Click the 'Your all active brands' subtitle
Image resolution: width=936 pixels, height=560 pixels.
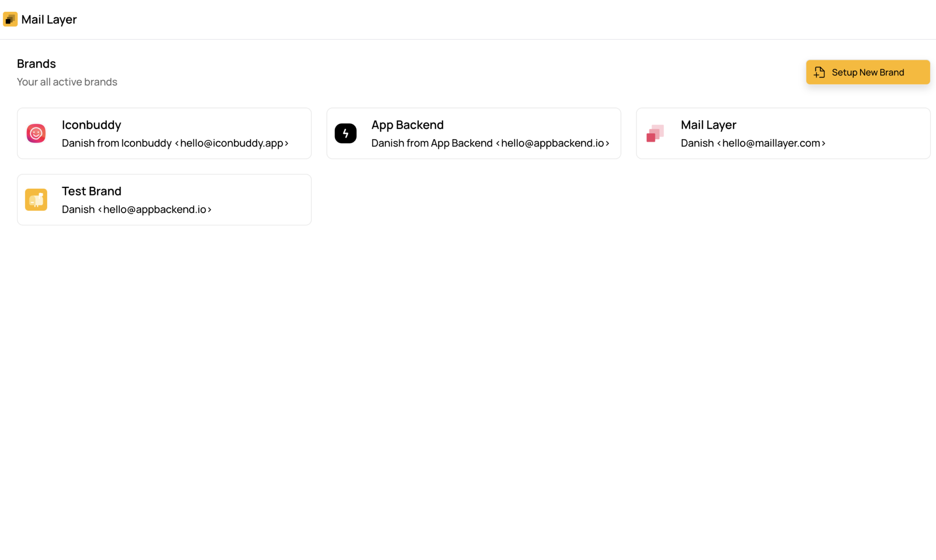pyautogui.click(x=67, y=82)
